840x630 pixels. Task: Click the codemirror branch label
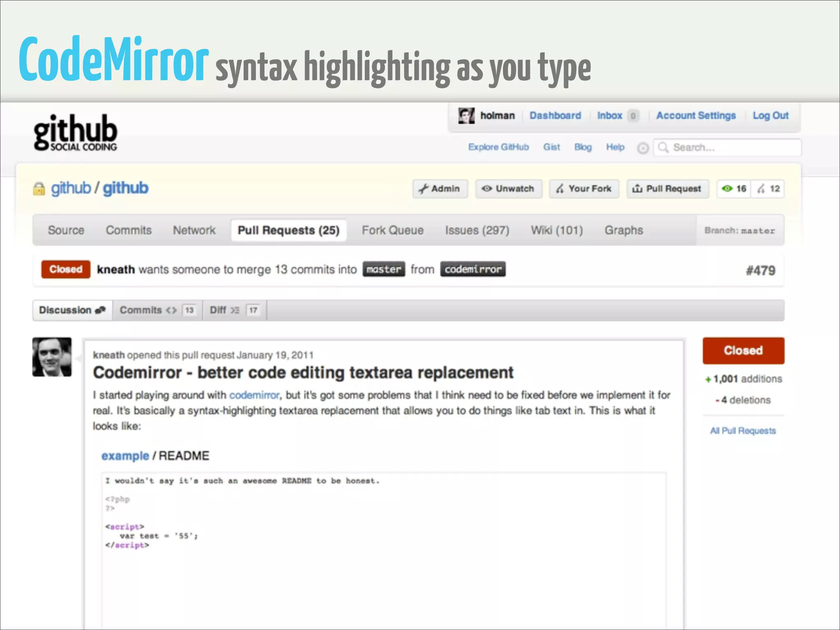click(473, 269)
